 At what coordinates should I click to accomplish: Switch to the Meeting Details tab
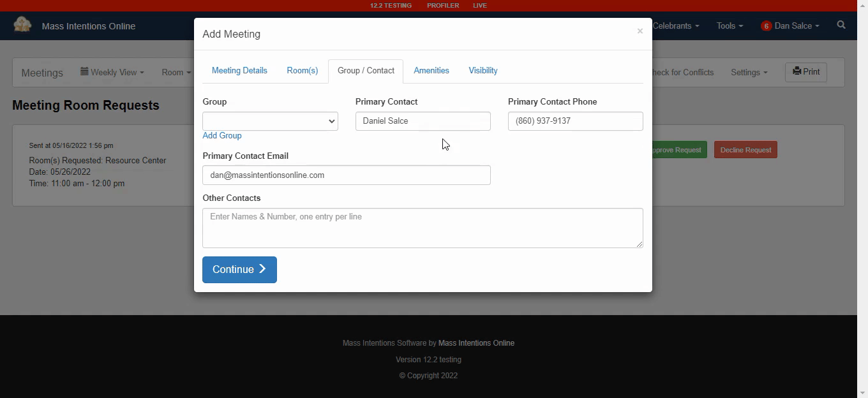click(x=239, y=71)
